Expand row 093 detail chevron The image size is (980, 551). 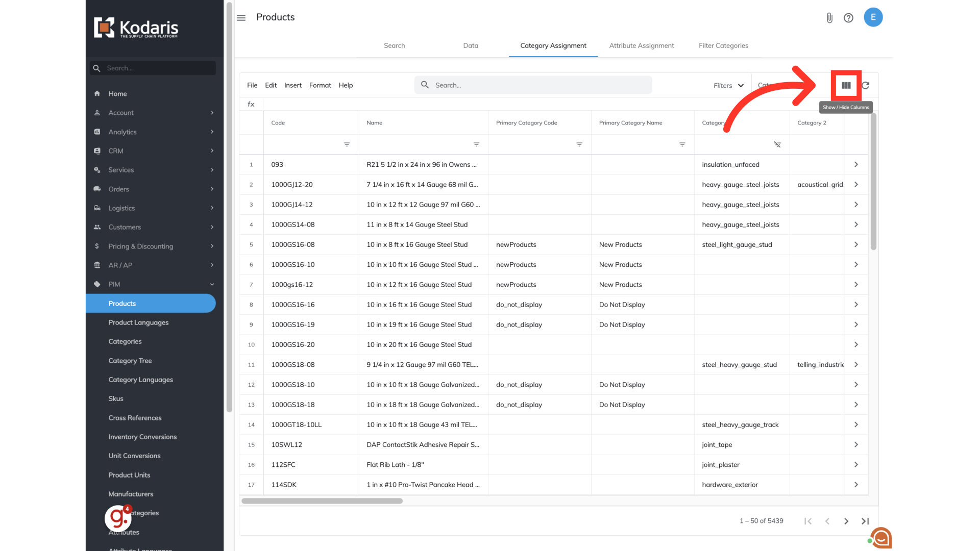coord(856,164)
